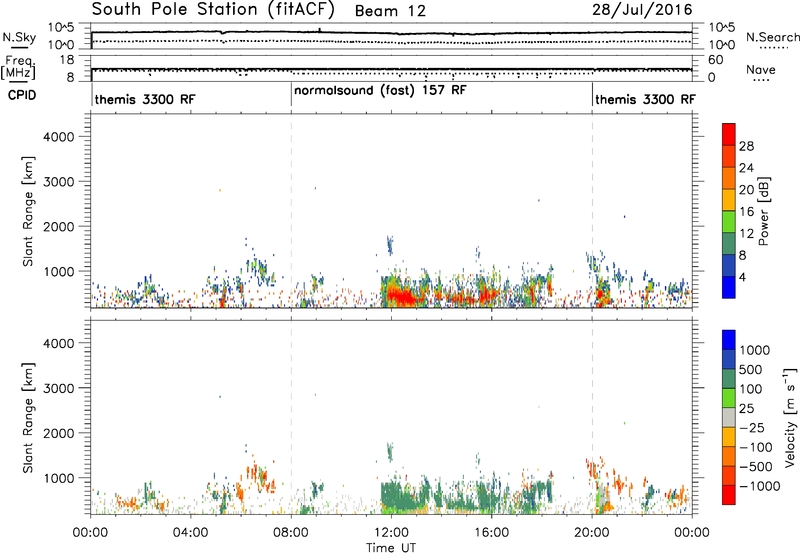The height and width of the screenshot is (554, 800).
Task: Click the '-100' tick on Velocity colorbar
Action: click(x=756, y=447)
